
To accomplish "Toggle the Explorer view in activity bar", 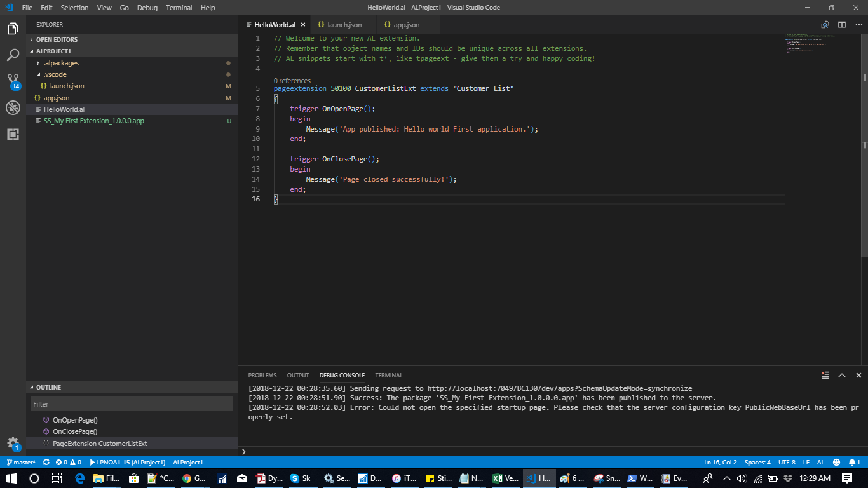I will coord(13,29).
